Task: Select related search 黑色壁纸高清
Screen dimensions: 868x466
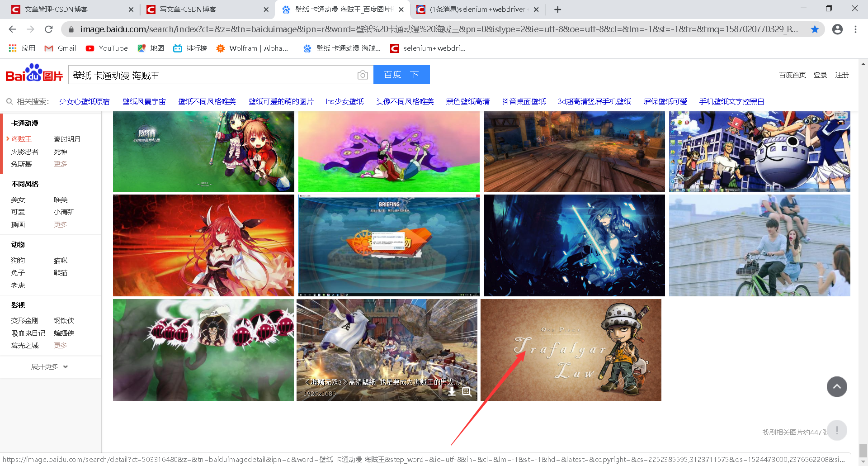Action: [x=468, y=102]
